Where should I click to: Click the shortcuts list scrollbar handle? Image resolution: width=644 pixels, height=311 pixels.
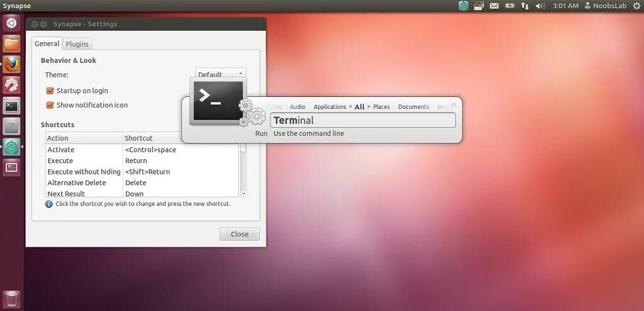[x=243, y=148]
